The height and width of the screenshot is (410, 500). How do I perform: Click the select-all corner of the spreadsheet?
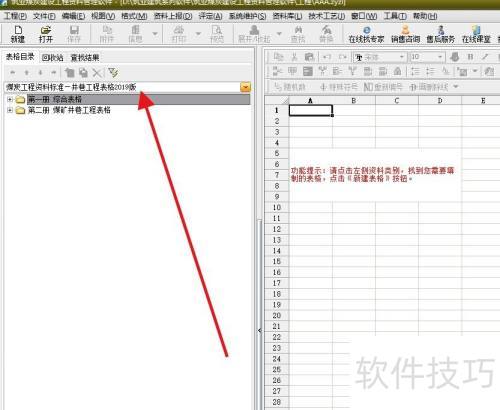click(277, 100)
